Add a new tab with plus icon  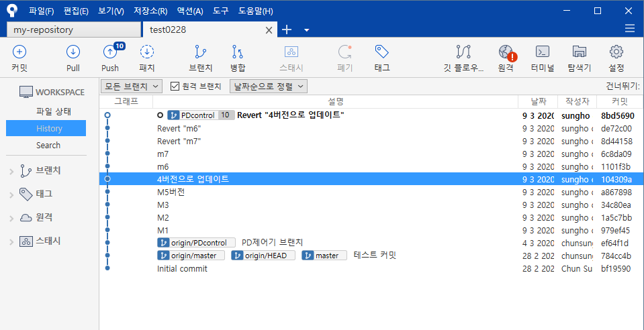pos(286,30)
